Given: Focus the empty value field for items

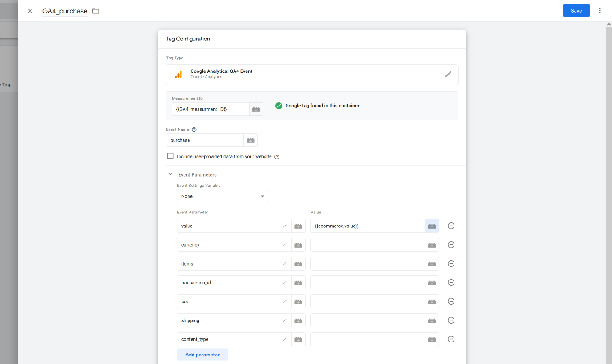Looking at the screenshot, I should 368,264.
